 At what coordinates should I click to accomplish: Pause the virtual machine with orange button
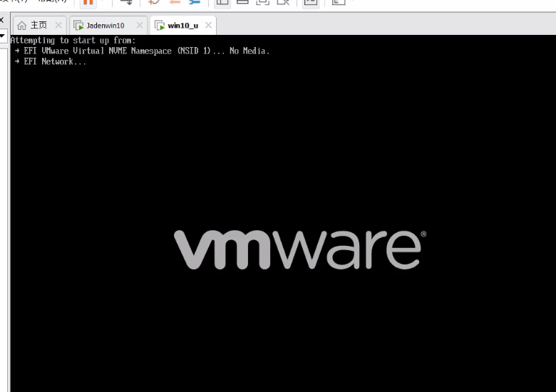point(88,3)
